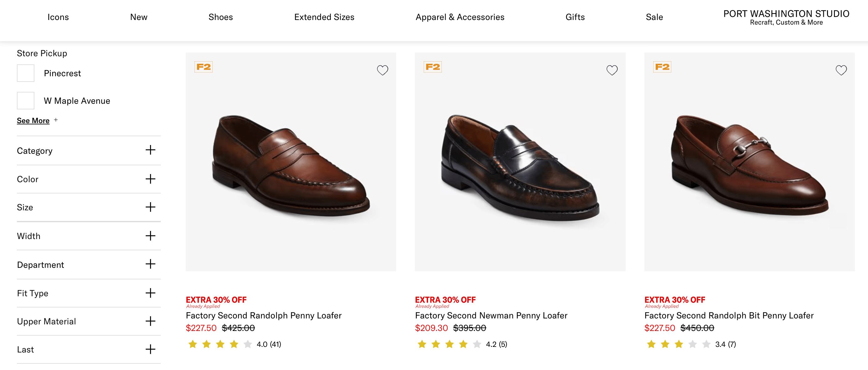Click F2 badge on Newman Penny Loafer
This screenshot has width=868, height=370.
433,67
